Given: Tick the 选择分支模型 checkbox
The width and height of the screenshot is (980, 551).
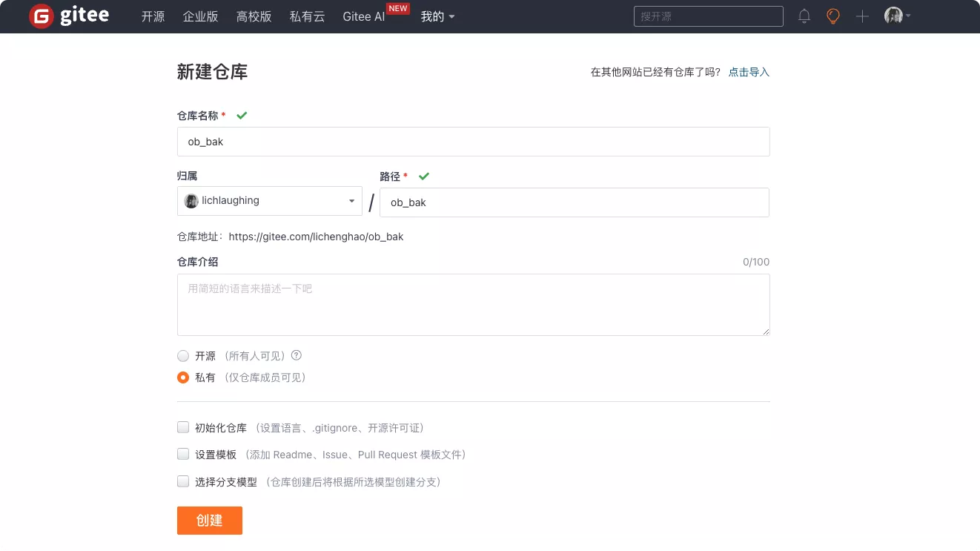Looking at the screenshot, I should tap(183, 481).
